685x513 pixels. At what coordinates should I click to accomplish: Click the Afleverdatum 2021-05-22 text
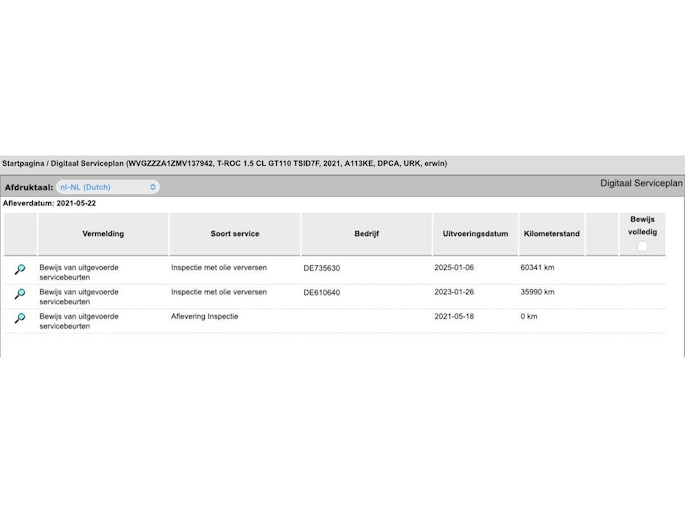tap(50, 203)
